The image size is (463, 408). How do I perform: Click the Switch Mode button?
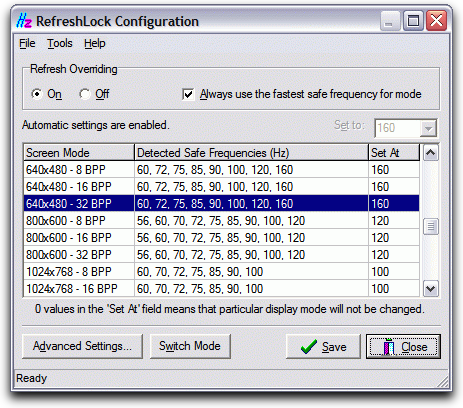coord(190,346)
